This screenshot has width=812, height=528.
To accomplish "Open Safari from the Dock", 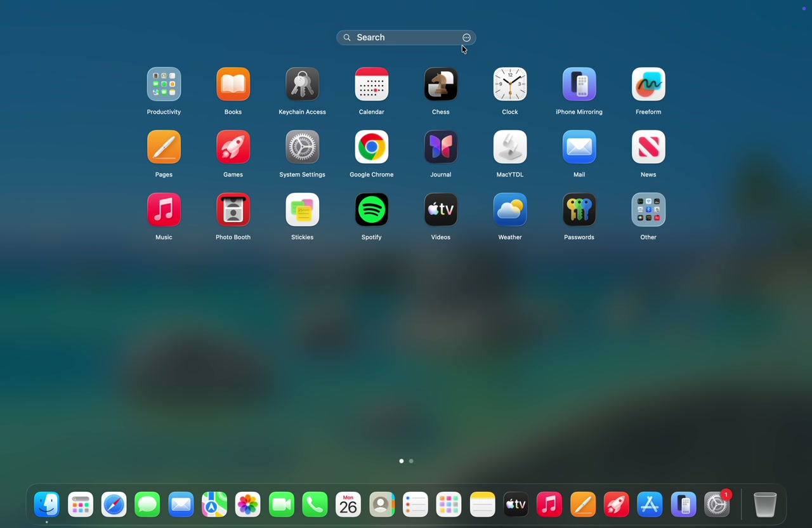I will [x=114, y=505].
